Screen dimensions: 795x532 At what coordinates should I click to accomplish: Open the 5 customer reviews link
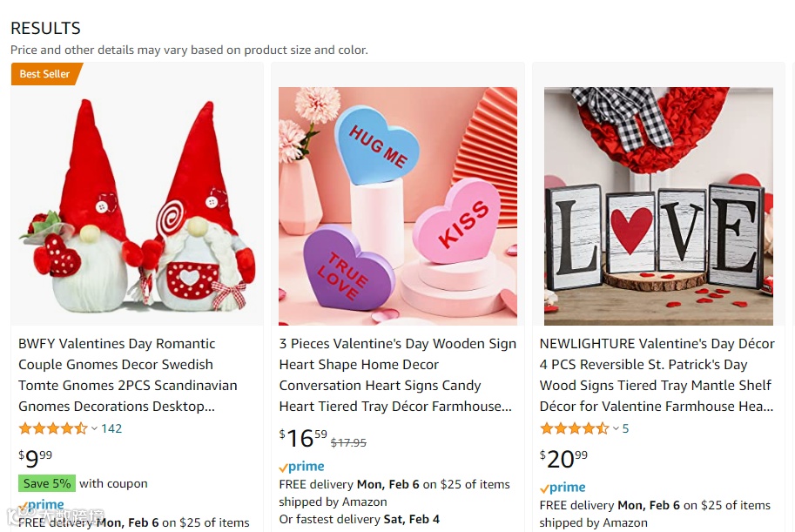click(x=625, y=428)
